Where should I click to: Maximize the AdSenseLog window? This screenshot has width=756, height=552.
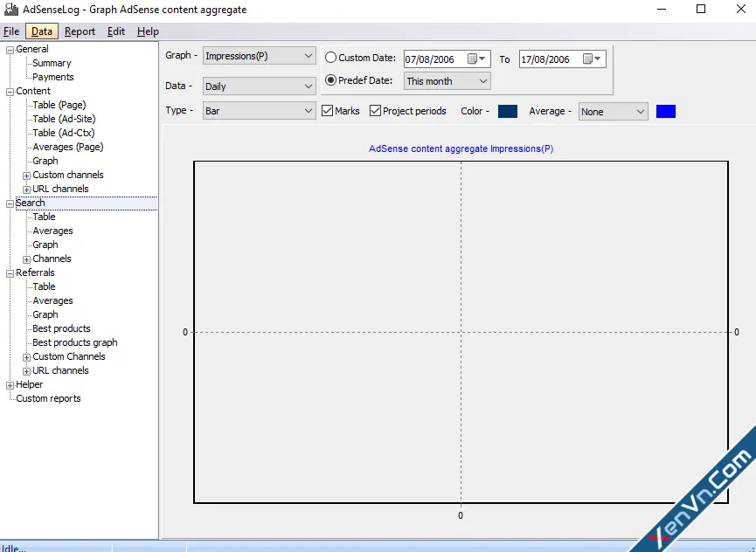tap(701, 9)
